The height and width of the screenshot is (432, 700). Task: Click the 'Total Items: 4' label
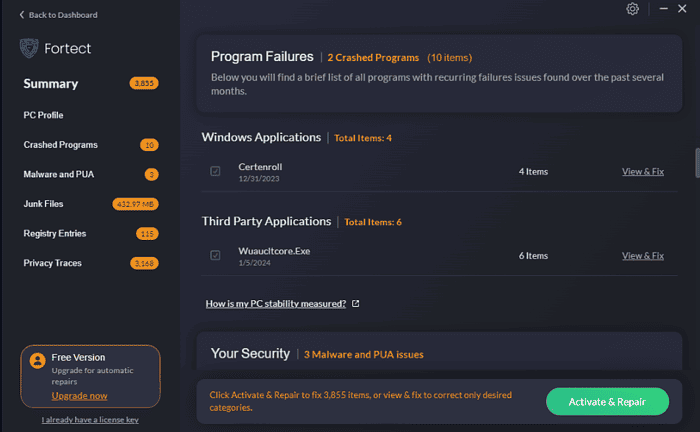point(363,138)
